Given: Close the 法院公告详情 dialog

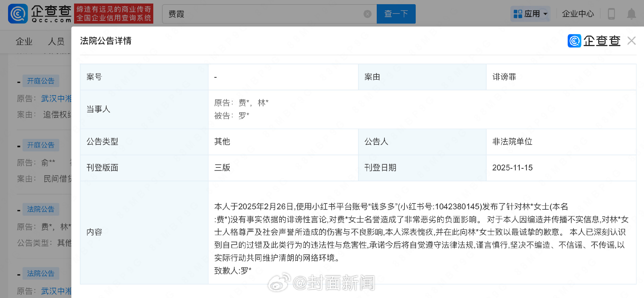Looking at the screenshot, I should pyautogui.click(x=631, y=41).
